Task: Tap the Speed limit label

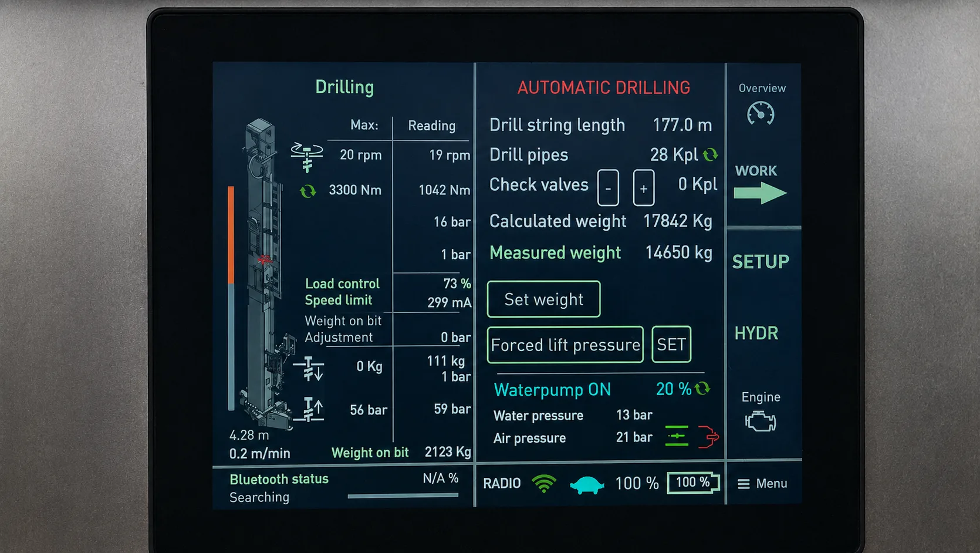Action: click(x=339, y=300)
